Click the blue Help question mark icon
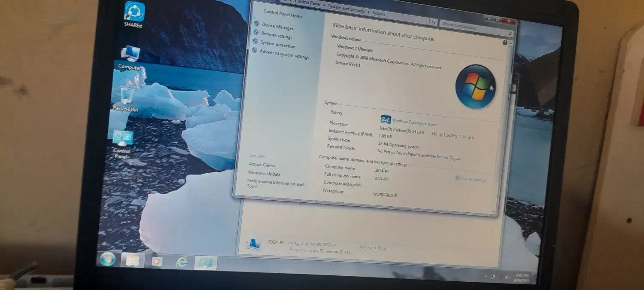Screen dimensions: 644x290 click(x=505, y=43)
